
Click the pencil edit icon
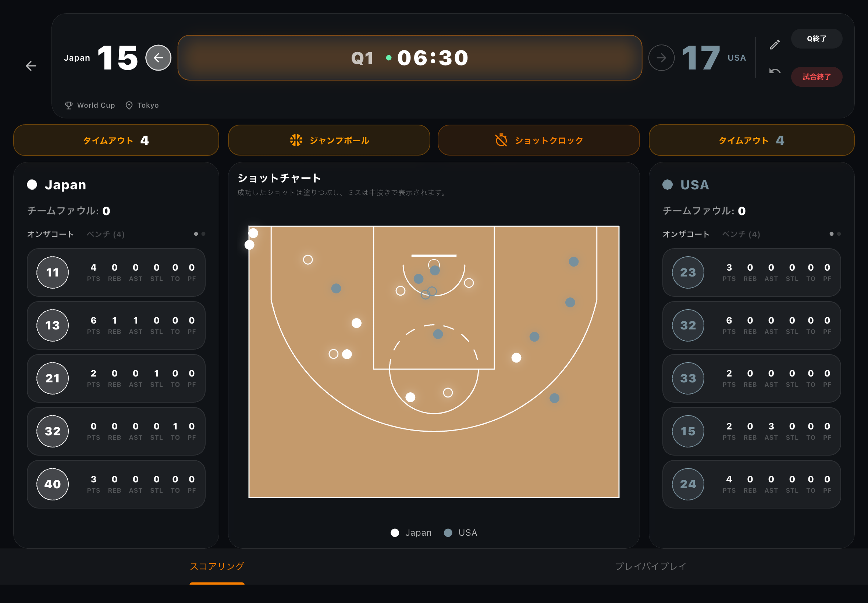774,44
